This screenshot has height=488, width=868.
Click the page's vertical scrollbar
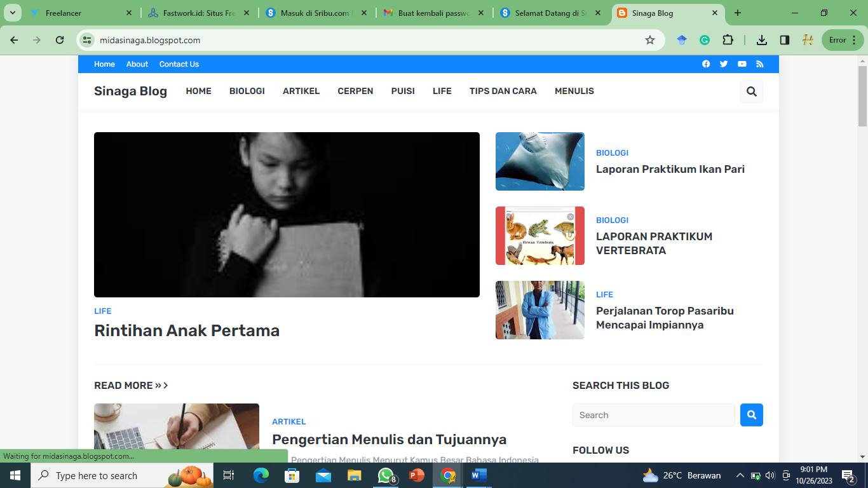pos(862,254)
